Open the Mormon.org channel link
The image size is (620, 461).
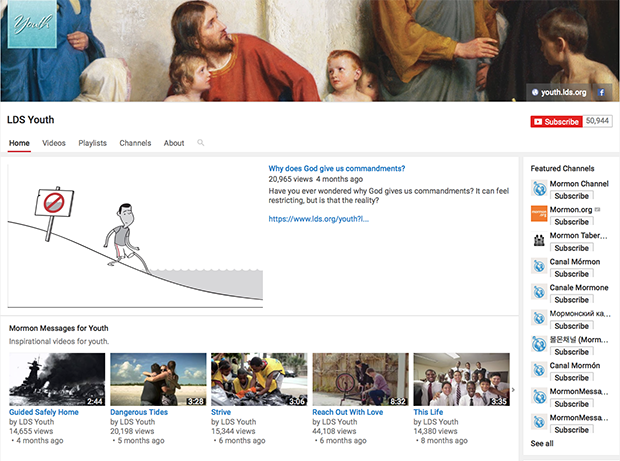point(571,210)
